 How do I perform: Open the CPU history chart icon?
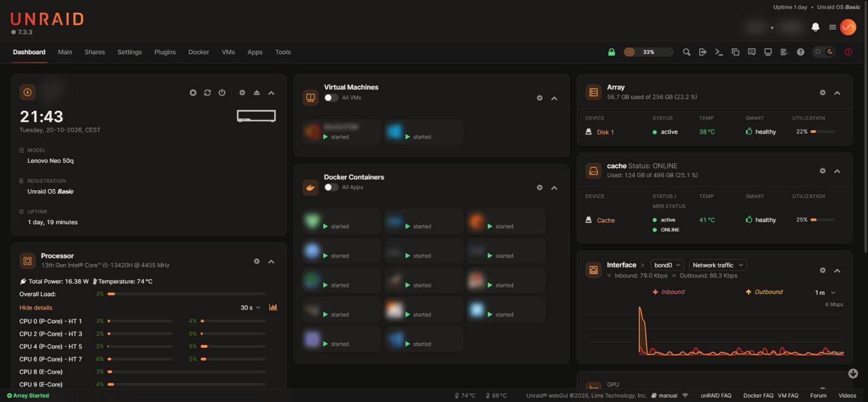tap(273, 307)
